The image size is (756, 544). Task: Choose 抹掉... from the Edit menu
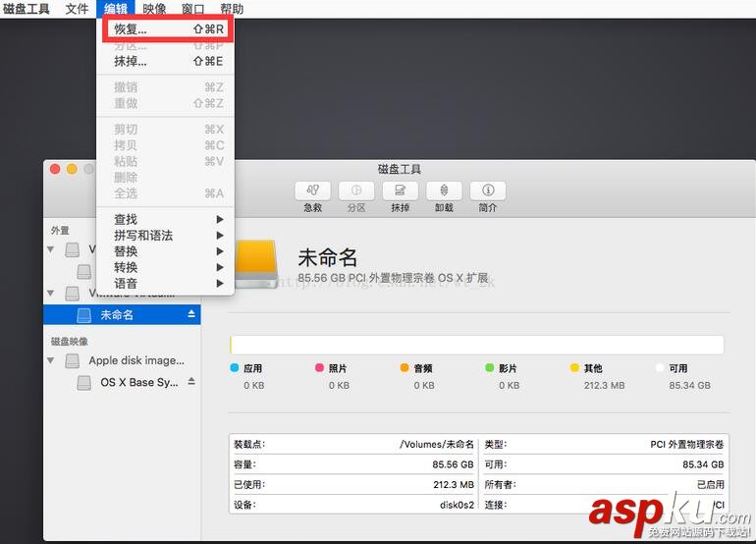tap(165, 61)
